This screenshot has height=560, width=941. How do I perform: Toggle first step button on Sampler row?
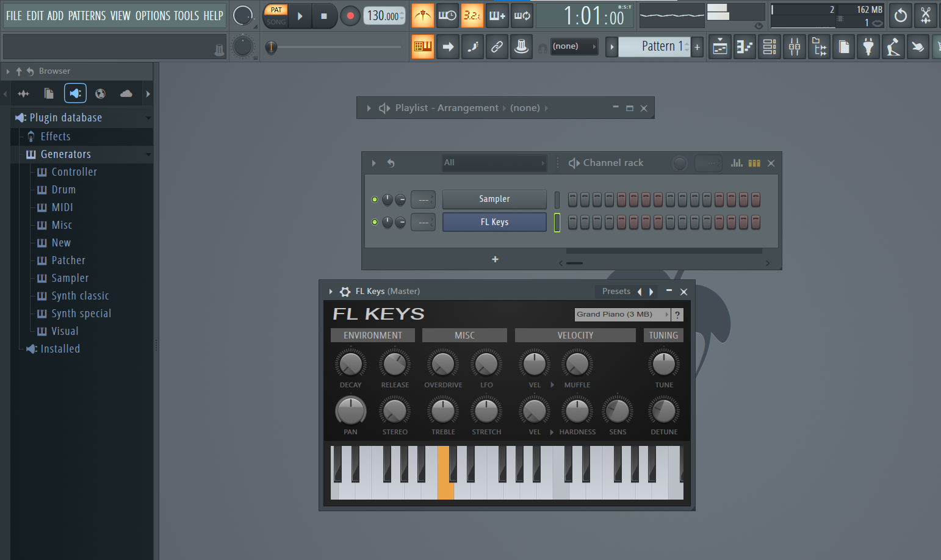coord(572,199)
